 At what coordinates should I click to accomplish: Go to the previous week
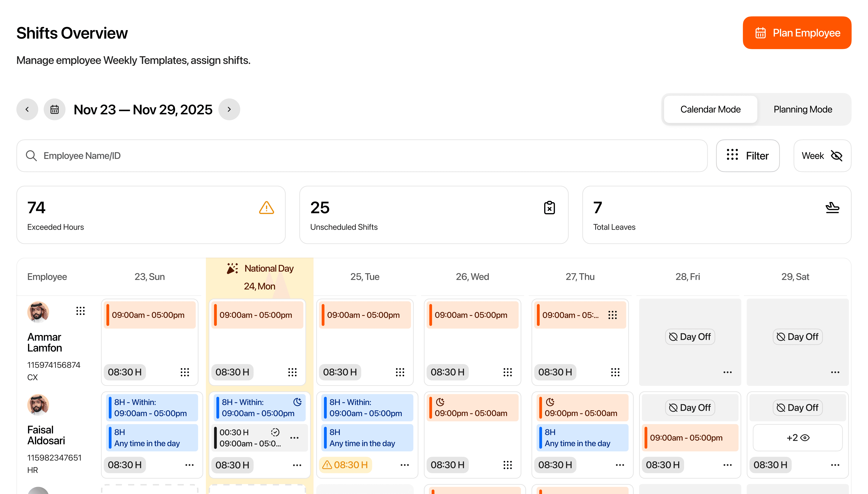click(27, 109)
